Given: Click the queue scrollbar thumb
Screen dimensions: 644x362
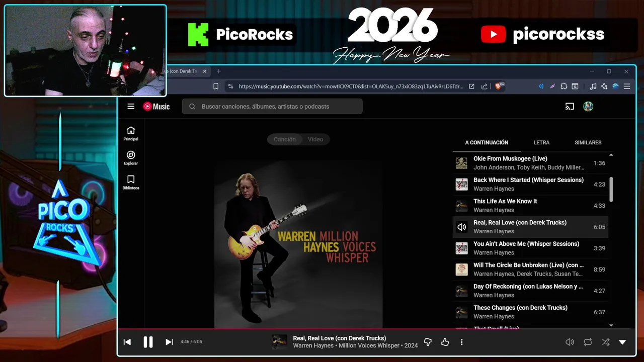Looking at the screenshot, I should (x=611, y=189).
